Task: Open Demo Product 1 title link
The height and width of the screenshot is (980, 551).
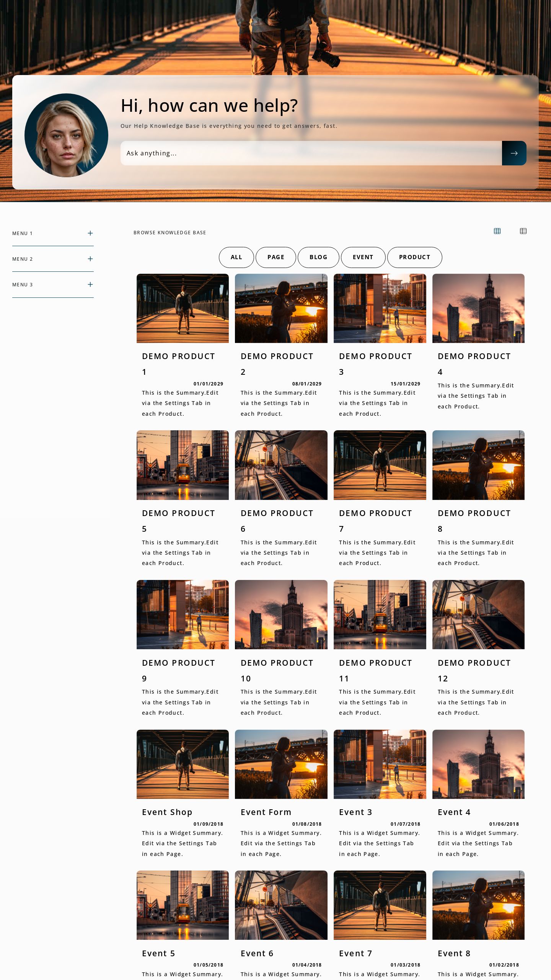Action: [178, 357]
